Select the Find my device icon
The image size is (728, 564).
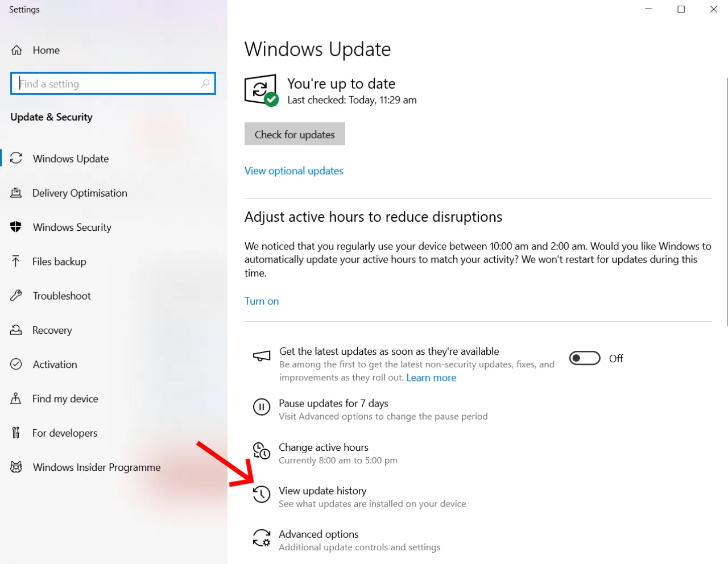click(x=16, y=399)
